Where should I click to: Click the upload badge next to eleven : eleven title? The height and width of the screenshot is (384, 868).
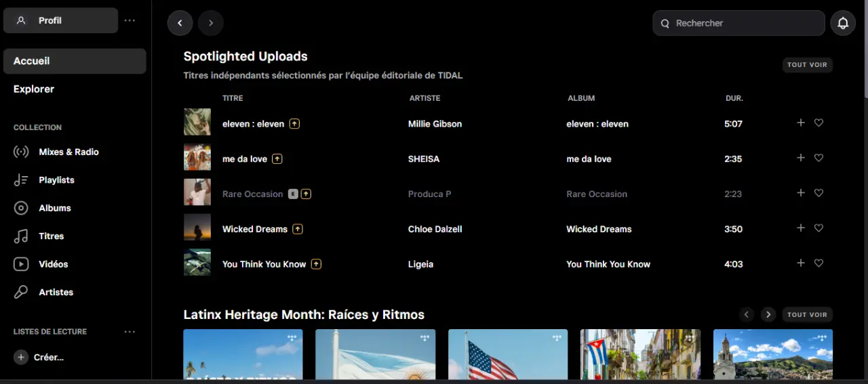click(x=294, y=124)
